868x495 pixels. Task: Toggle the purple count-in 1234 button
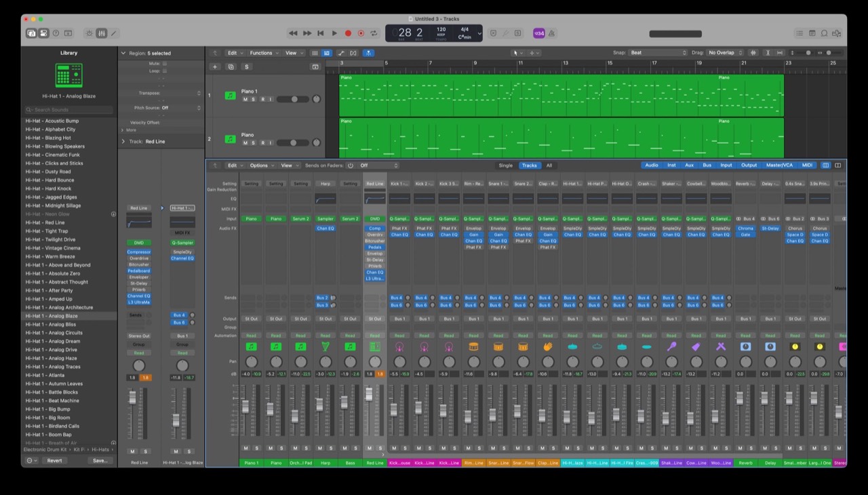(539, 33)
